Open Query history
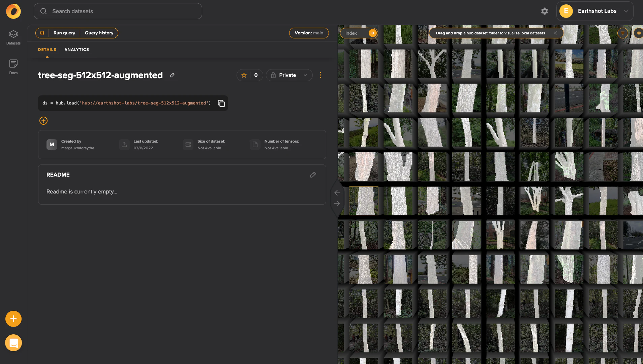643x364 pixels. pyautogui.click(x=99, y=33)
